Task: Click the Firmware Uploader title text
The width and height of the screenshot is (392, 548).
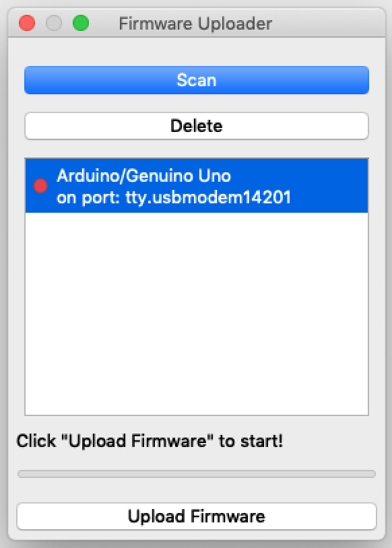Action: [195, 24]
